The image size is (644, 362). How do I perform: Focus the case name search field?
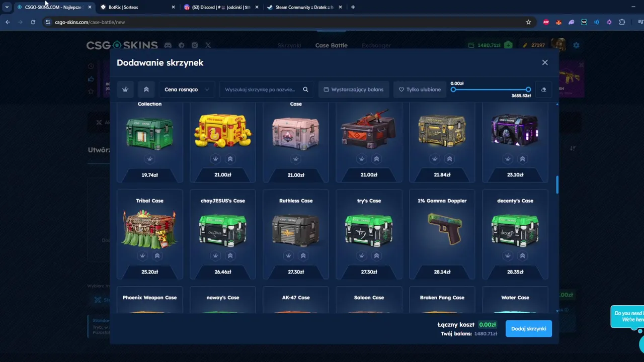260,89
